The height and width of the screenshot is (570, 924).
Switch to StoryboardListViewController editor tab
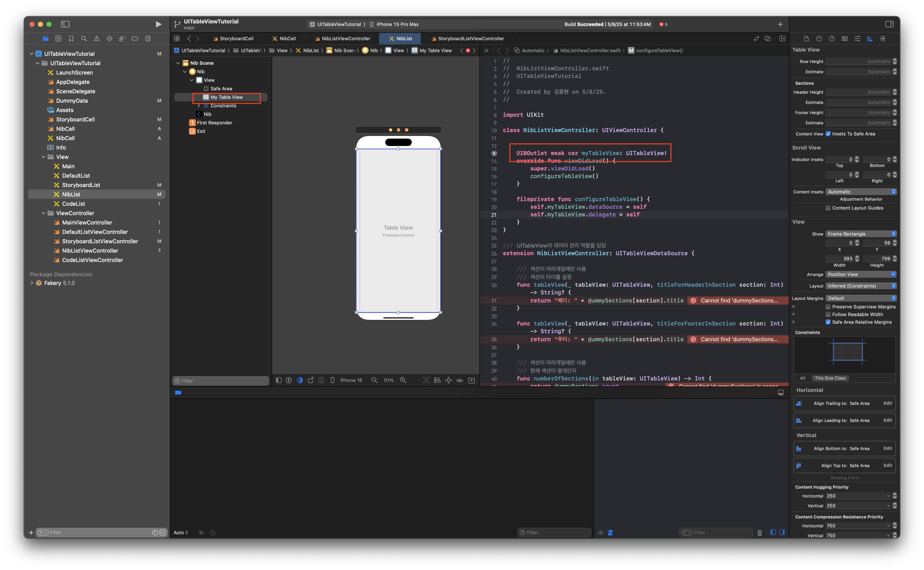point(467,39)
